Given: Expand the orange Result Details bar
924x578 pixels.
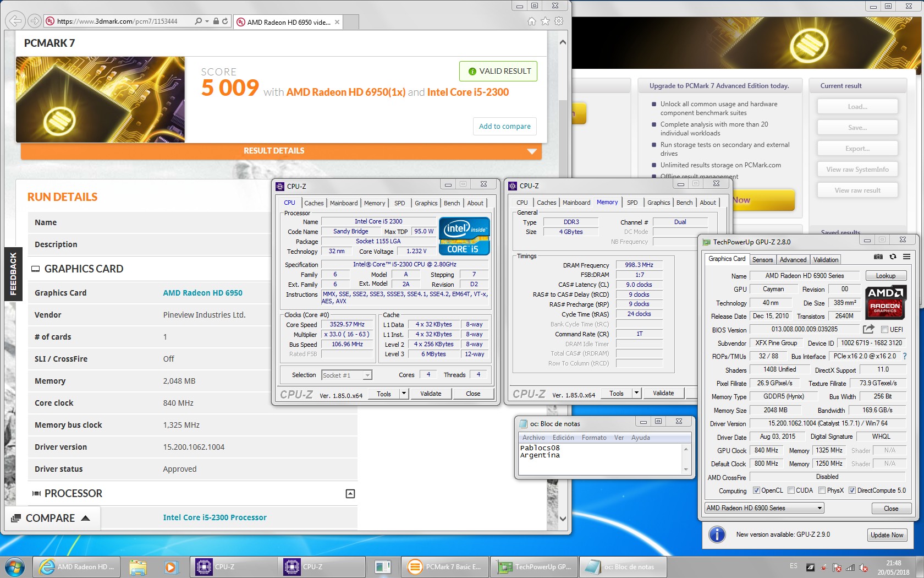Looking at the screenshot, I should (x=281, y=151).
